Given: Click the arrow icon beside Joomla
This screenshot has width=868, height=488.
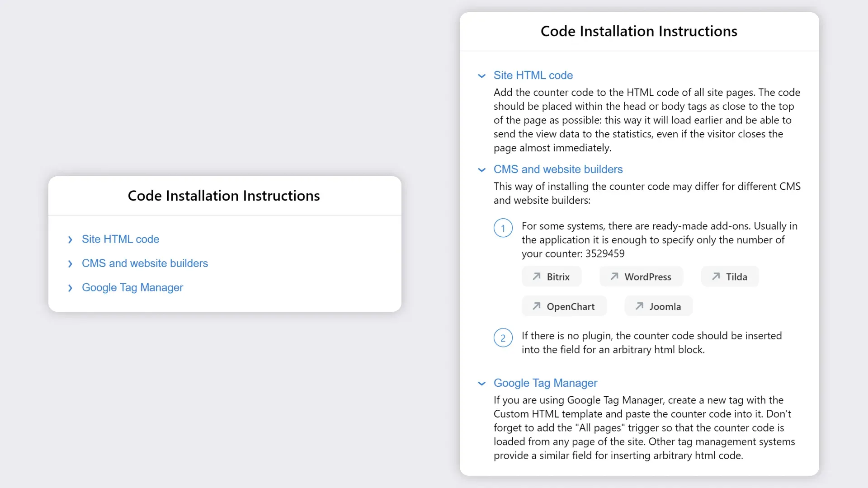Looking at the screenshot, I should 639,306.
